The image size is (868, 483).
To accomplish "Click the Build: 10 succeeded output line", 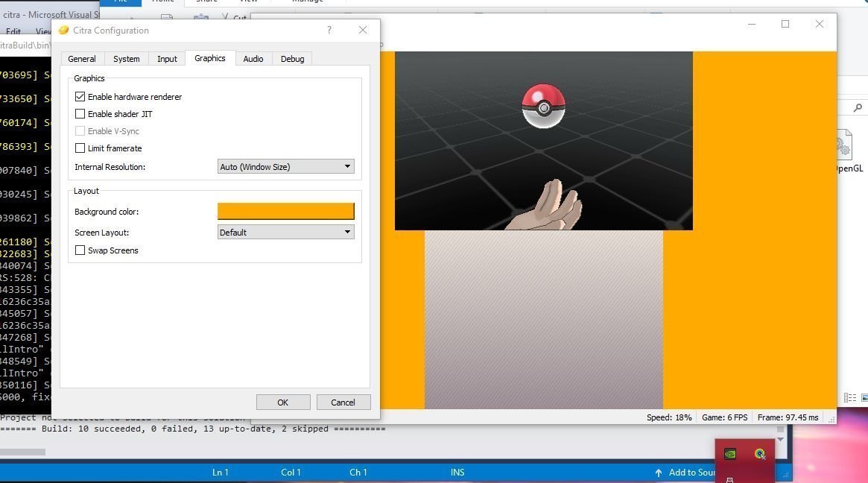I will (x=193, y=429).
